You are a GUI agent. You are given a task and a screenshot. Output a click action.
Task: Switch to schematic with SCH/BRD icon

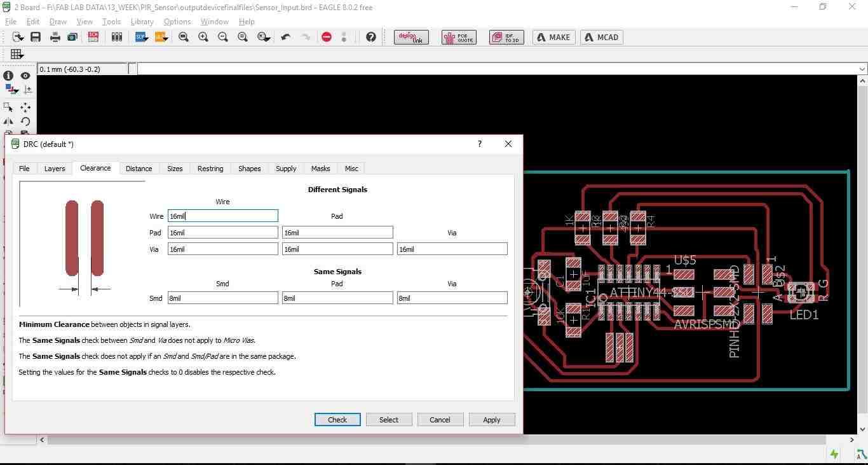pos(93,38)
